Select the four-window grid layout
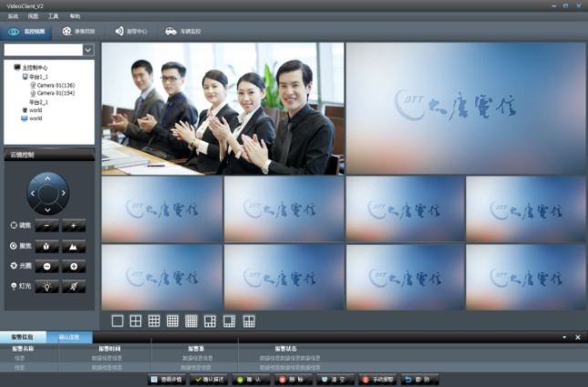Viewport: 588px width, 387px height. pos(136,321)
